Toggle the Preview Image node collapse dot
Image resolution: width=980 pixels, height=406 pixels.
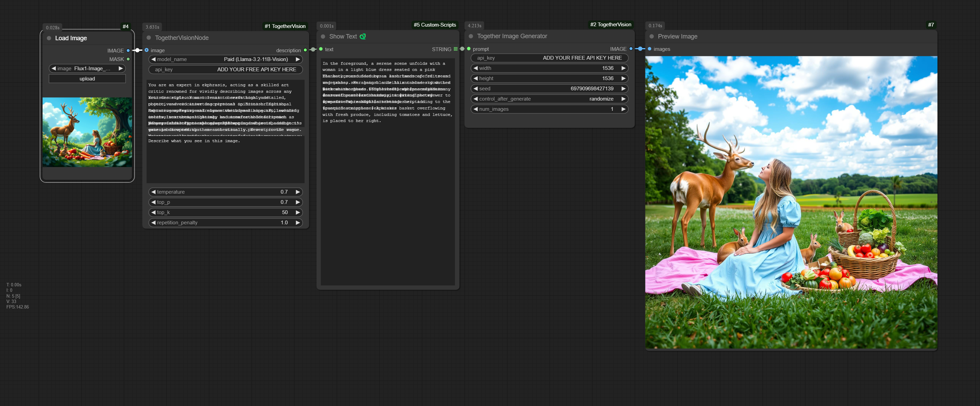click(652, 36)
